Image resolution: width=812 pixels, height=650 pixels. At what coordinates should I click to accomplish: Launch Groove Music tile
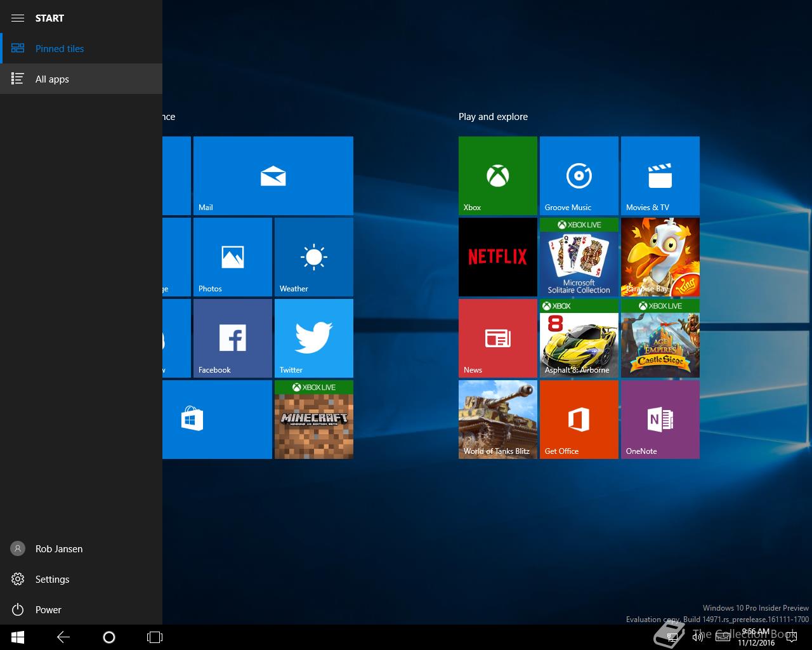point(579,176)
